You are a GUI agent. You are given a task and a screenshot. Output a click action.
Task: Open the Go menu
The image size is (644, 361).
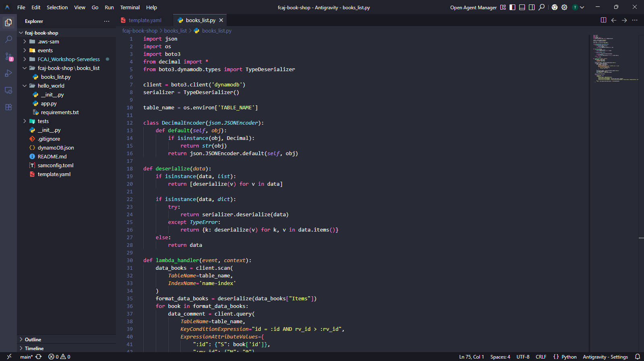[95, 7]
